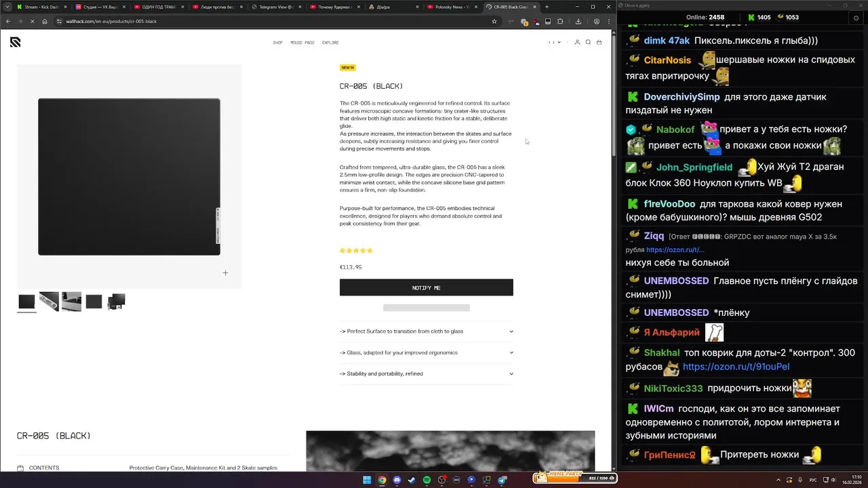Click the chat window settings icon
Viewport: 868px width, 488px height.
click(856, 18)
